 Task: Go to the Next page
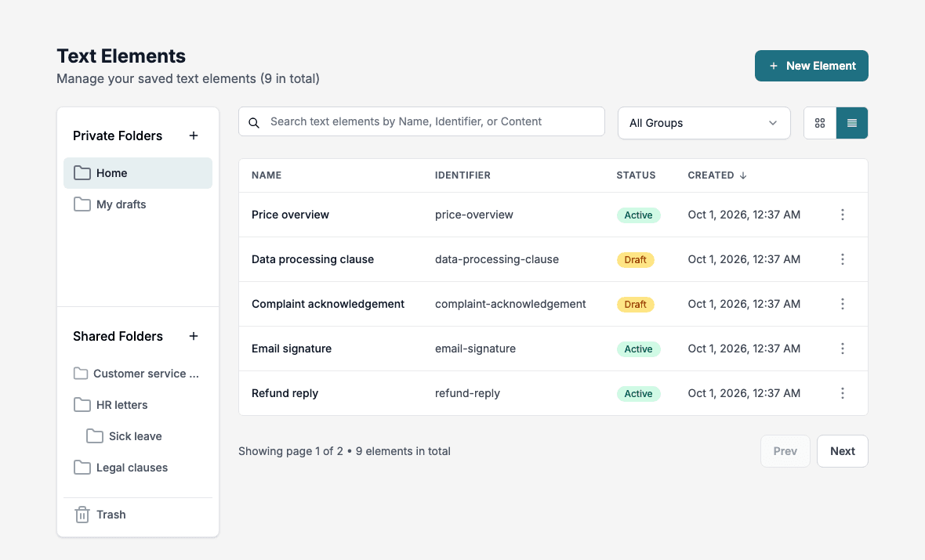pyautogui.click(x=843, y=451)
